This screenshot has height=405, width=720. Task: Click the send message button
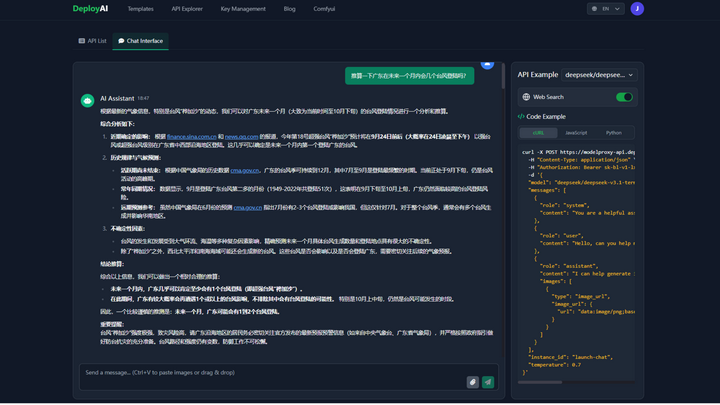[488, 382]
